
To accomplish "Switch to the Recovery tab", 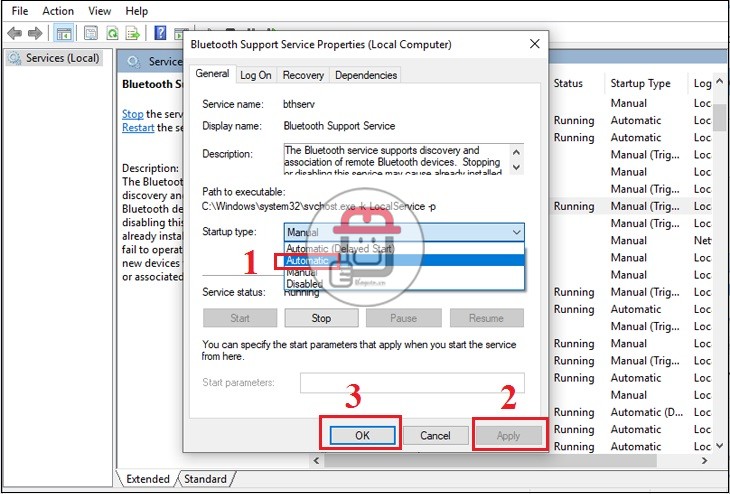I will (303, 75).
